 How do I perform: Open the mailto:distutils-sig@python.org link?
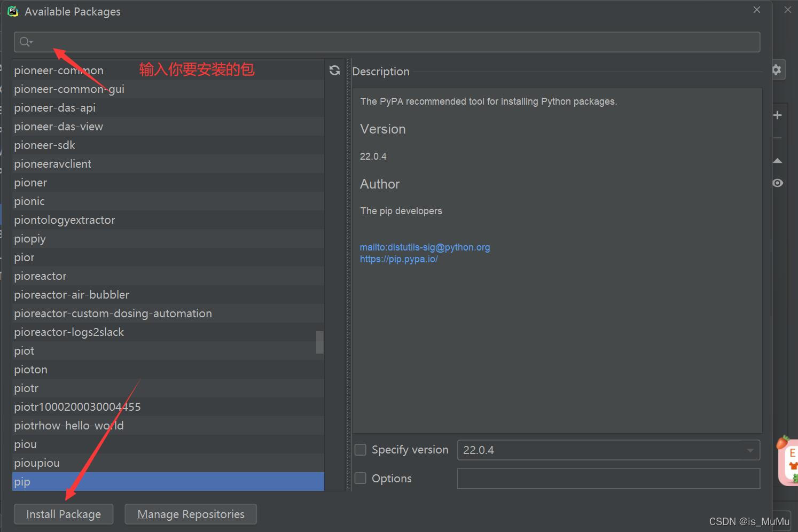pyautogui.click(x=425, y=247)
